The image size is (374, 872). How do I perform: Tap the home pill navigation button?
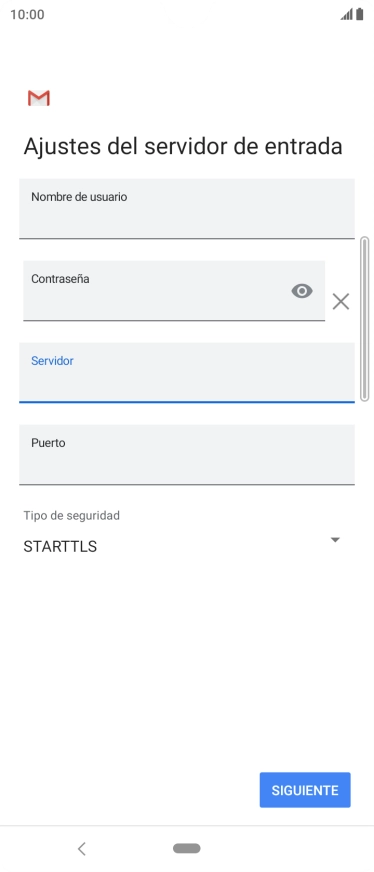pos(187,848)
